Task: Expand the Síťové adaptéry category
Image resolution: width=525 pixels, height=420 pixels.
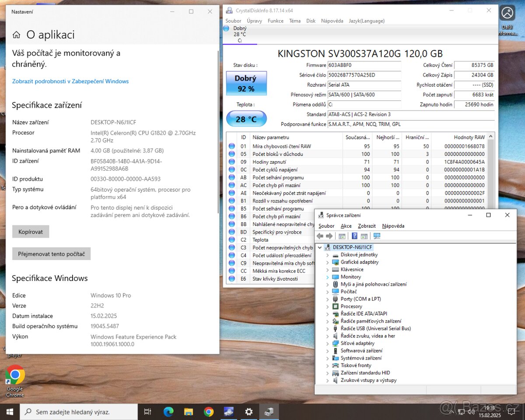Action: coord(327,343)
